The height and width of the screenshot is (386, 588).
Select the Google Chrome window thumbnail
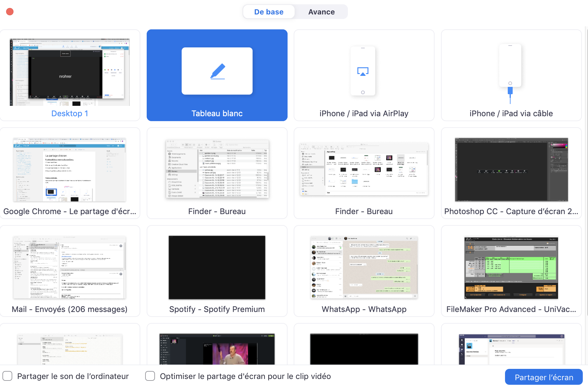click(70, 170)
